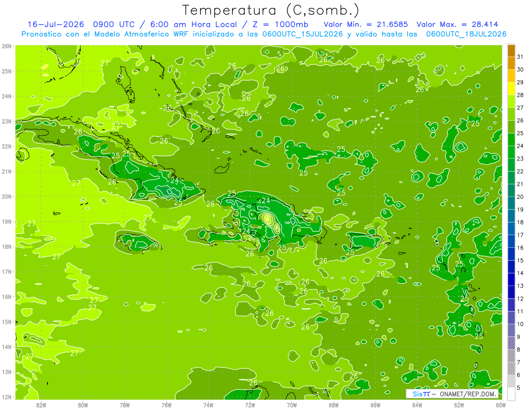The width and height of the screenshot is (532, 411).
Task: Click the color scale label "28"
Action: pyautogui.click(x=520, y=95)
